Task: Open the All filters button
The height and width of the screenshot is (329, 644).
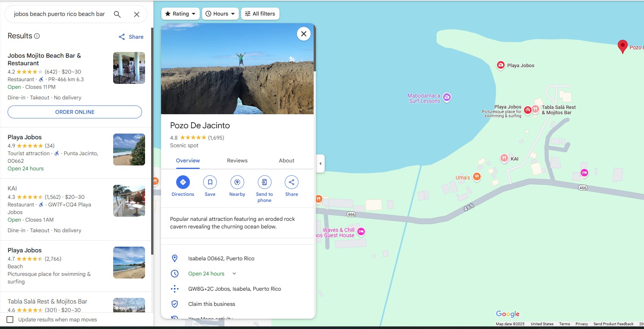Action: (260, 14)
